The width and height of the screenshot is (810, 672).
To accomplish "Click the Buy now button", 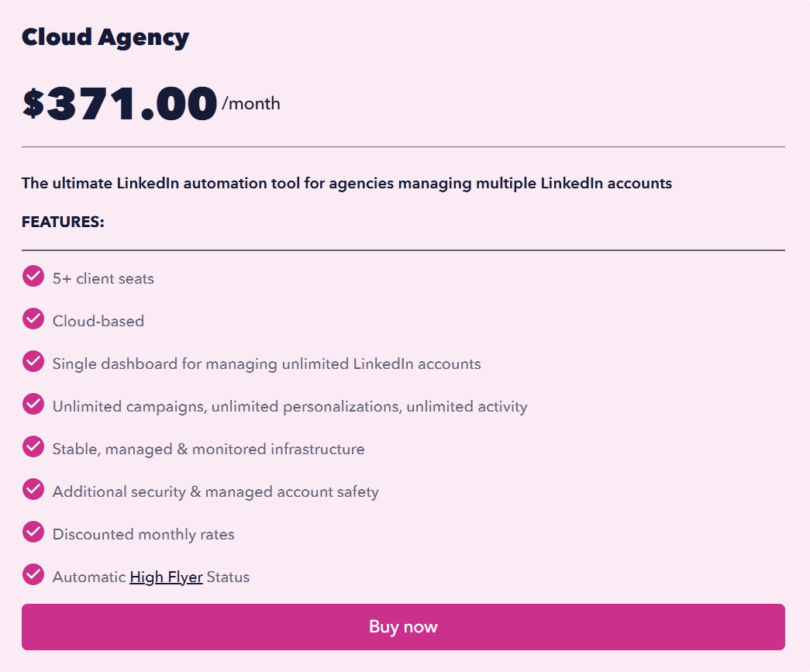I will (403, 626).
